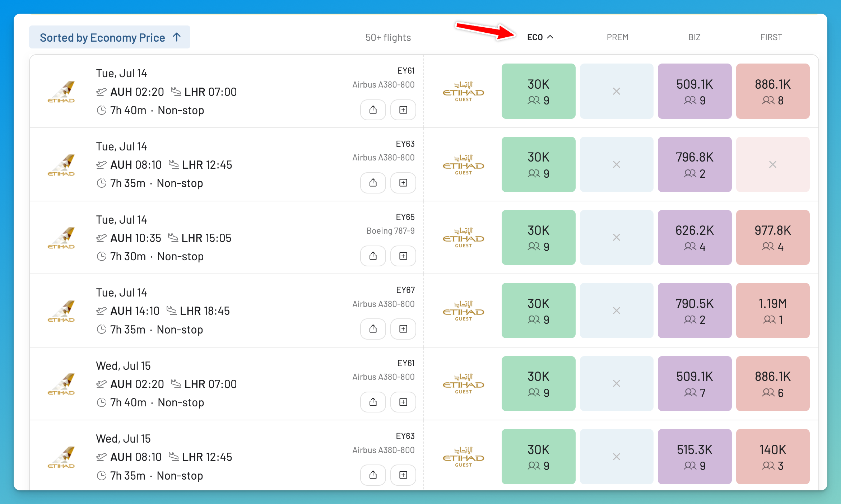Click '50+ flights' count text

pyautogui.click(x=388, y=37)
